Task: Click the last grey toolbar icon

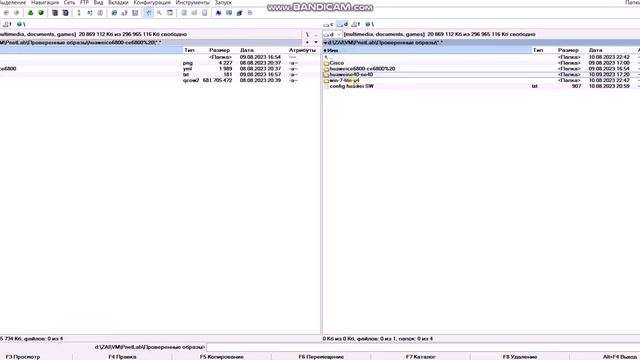Action: pyautogui.click(x=250, y=13)
